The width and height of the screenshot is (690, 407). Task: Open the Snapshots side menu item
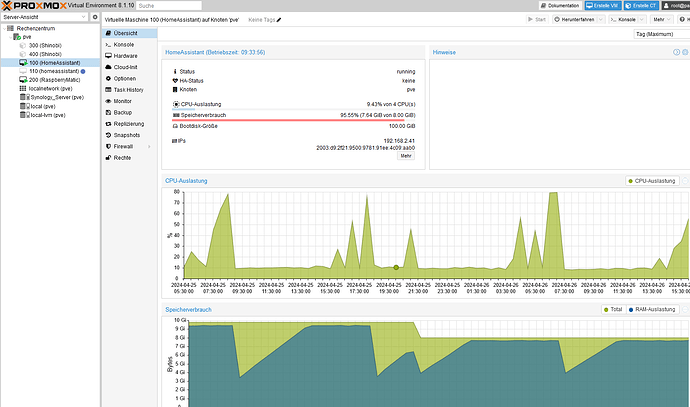(x=130, y=136)
